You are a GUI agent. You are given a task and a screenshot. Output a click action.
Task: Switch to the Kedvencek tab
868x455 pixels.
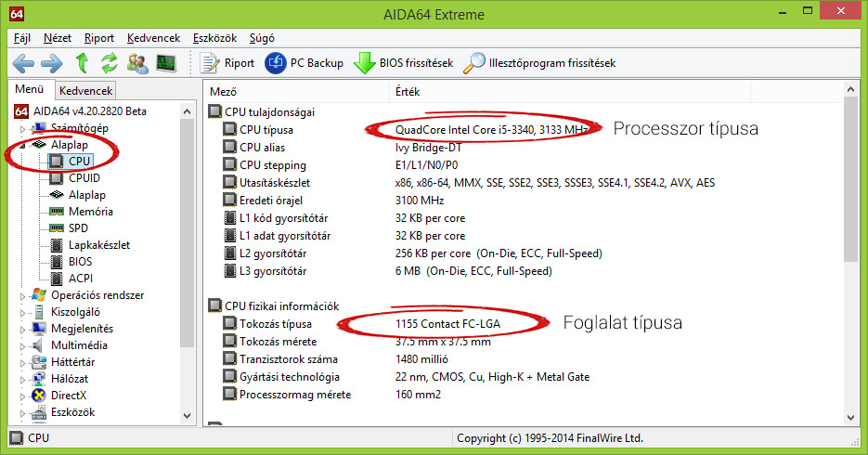point(85,91)
